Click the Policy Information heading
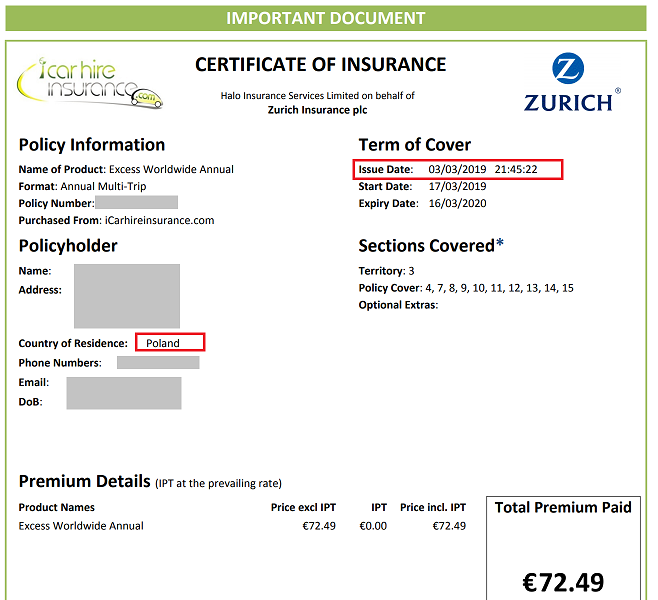 pyautogui.click(x=92, y=145)
